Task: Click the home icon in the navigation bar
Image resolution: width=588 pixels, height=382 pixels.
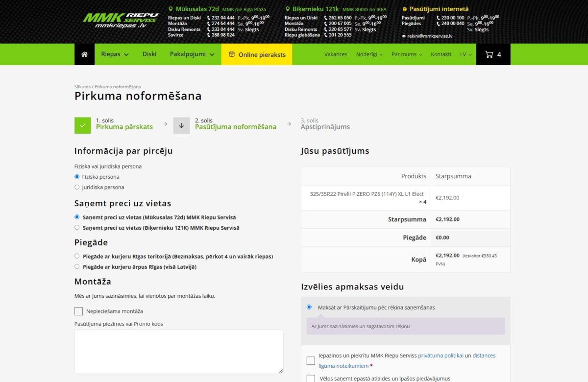Action: (84, 54)
